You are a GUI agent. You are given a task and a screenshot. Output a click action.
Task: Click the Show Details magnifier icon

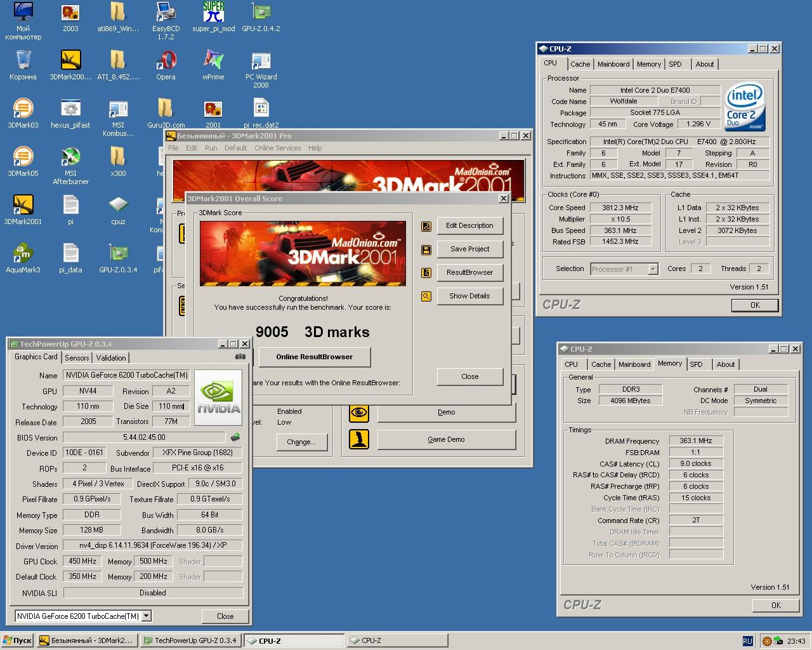(x=426, y=296)
